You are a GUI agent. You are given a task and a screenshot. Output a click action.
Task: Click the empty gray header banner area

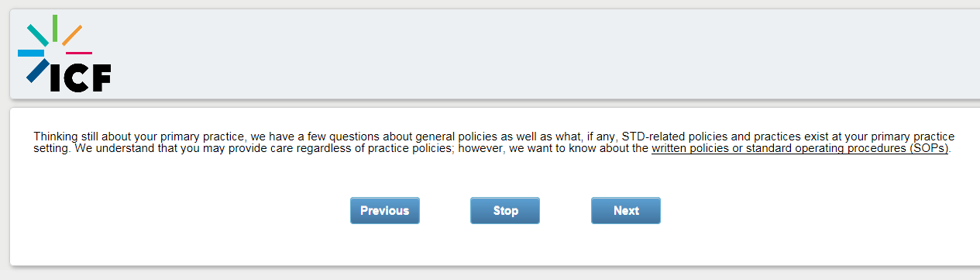[542, 54]
